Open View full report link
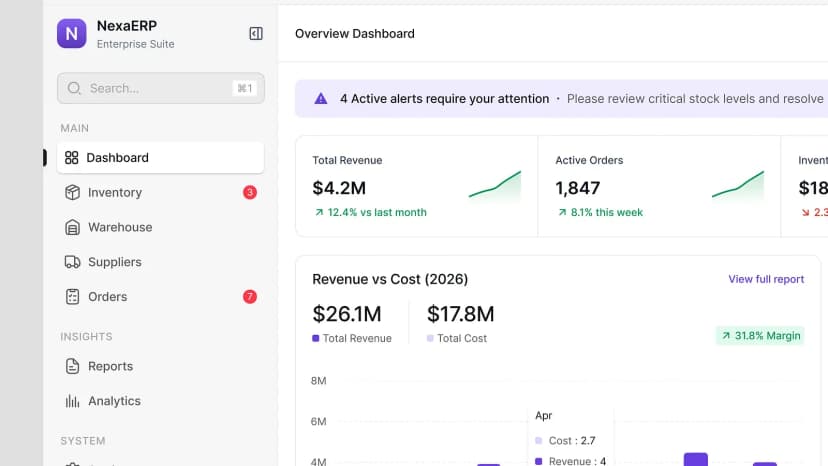 766,279
